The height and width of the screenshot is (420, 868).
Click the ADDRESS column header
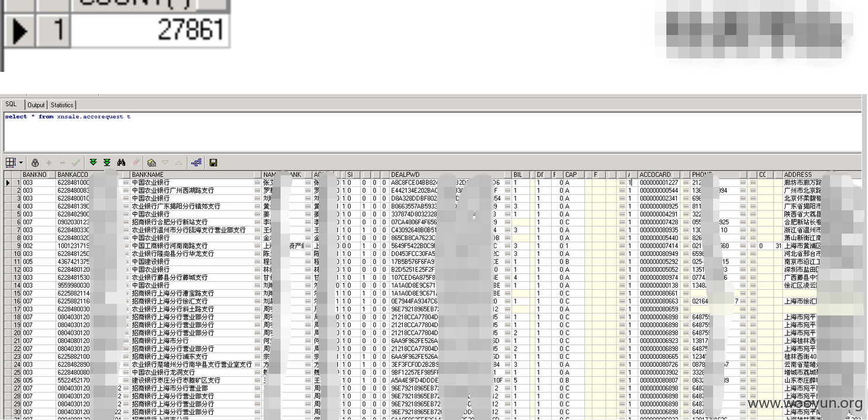[x=822, y=175]
